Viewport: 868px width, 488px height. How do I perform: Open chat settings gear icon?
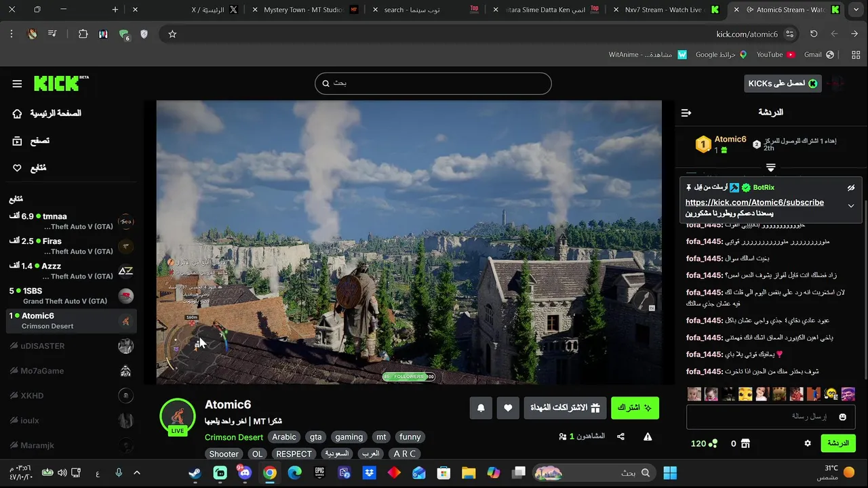pos(808,443)
